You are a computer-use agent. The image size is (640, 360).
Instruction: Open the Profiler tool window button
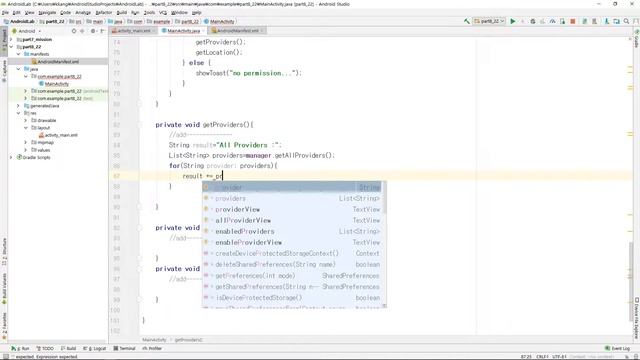152,349
